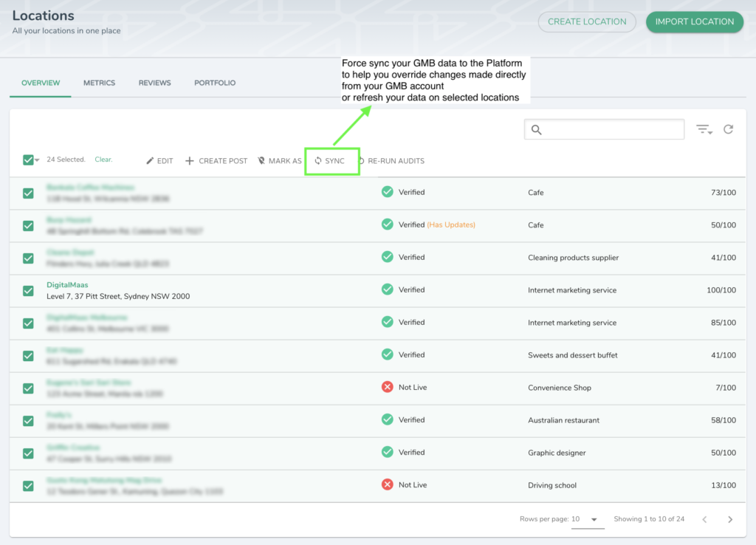Open the select-all dropdown arrow

click(x=37, y=160)
